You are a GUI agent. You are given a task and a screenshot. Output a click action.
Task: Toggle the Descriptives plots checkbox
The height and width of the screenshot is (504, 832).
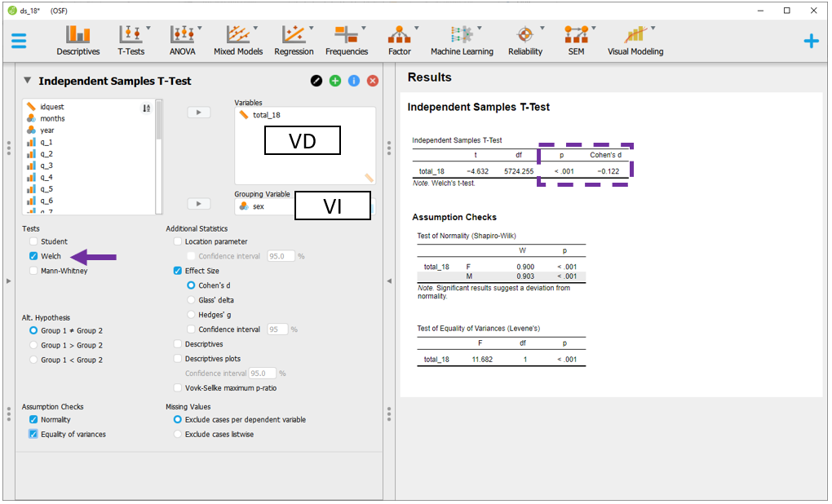point(178,359)
